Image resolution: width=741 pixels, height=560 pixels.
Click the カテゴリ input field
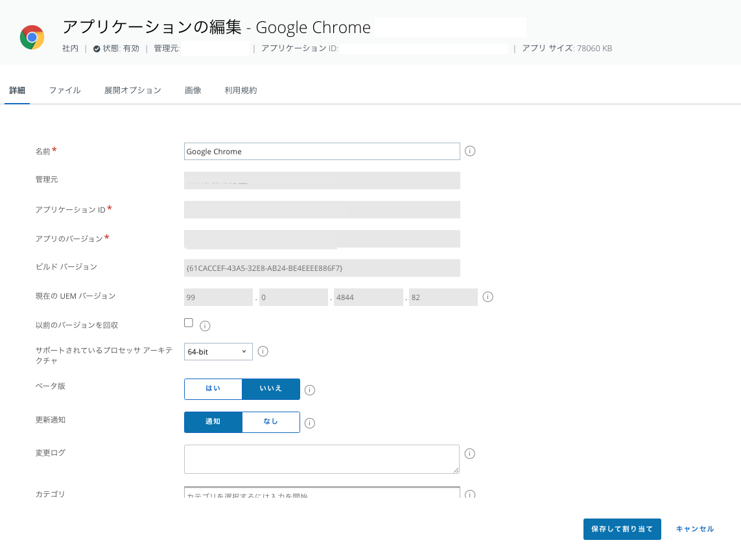[322, 493]
